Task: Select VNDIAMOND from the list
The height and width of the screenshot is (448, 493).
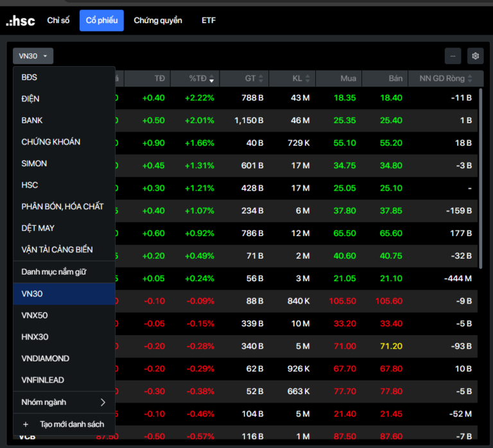Action: click(x=45, y=358)
